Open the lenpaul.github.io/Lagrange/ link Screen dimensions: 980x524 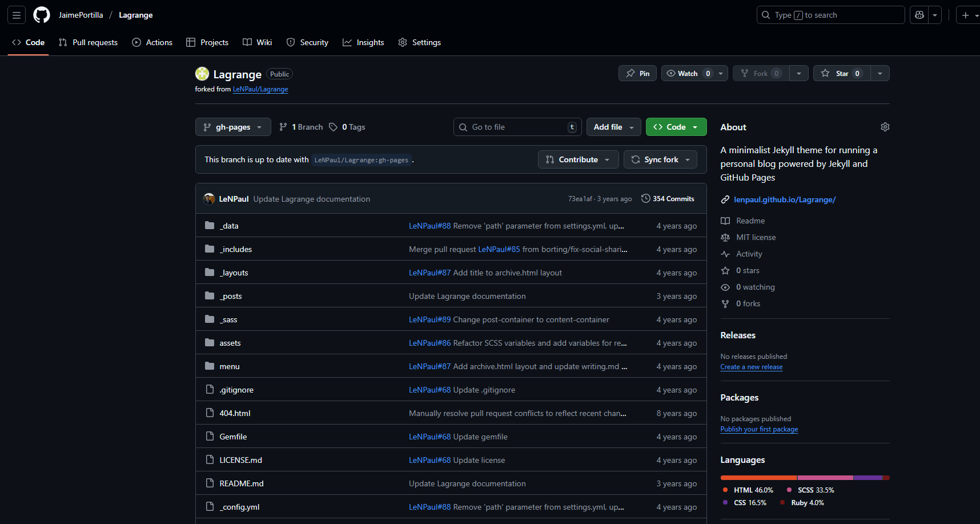pyautogui.click(x=784, y=199)
